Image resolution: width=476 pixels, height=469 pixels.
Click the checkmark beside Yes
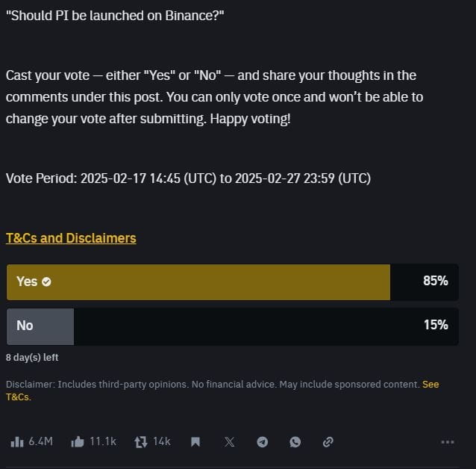[47, 282]
